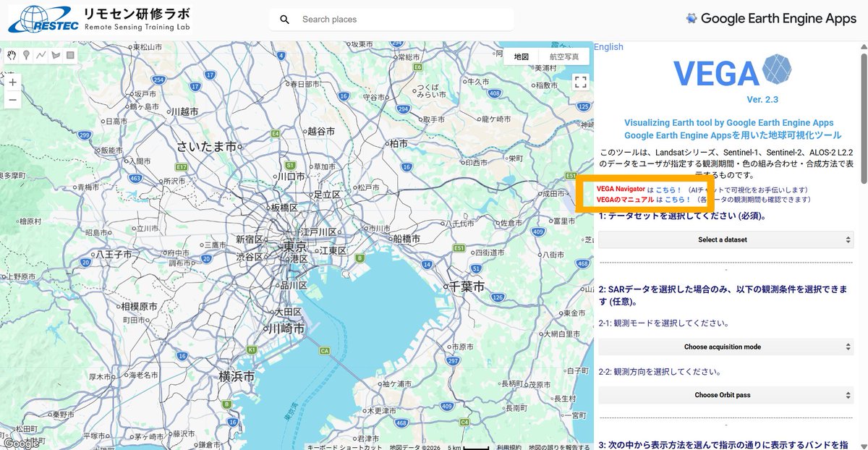Select the place marker drawing tool
Screen dimensions: 868x450
26,55
